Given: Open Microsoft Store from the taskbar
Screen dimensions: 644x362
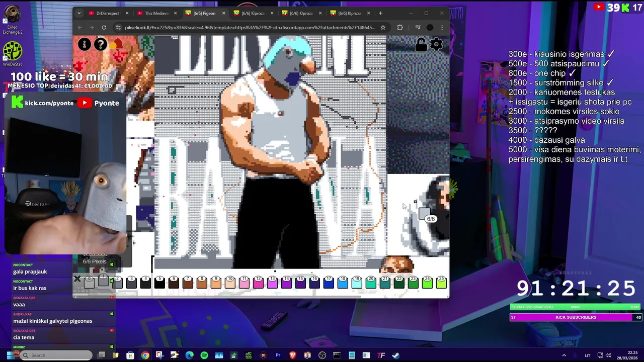Looking at the screenshot, I should pos(130,355).
